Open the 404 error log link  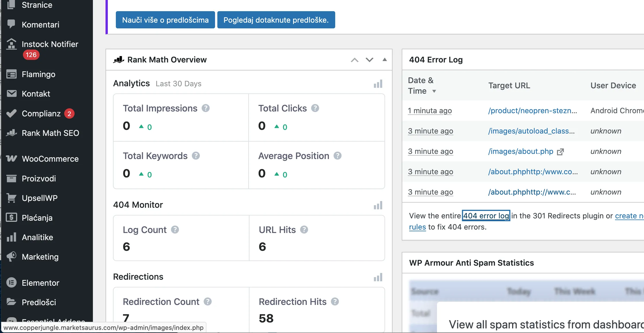tap(486, 216)
